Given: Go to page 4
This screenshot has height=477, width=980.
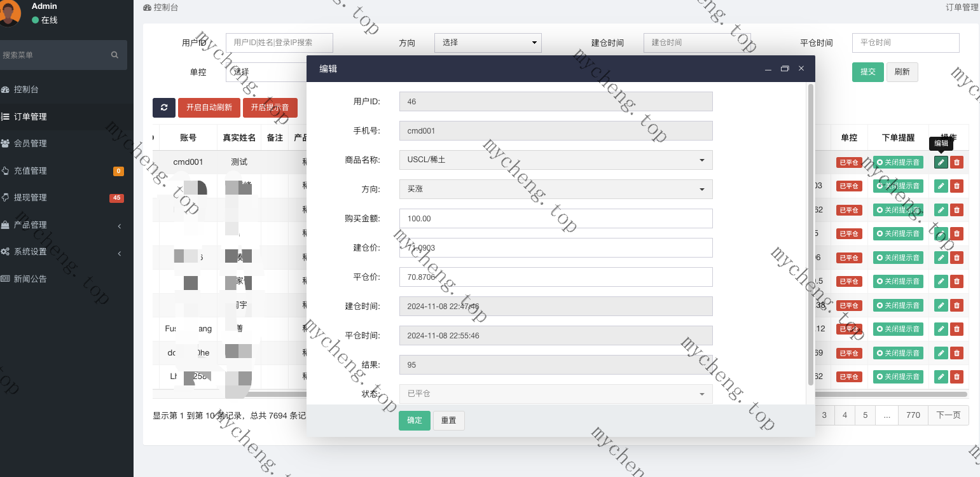Looking at the screenshot, I should 845,415.
